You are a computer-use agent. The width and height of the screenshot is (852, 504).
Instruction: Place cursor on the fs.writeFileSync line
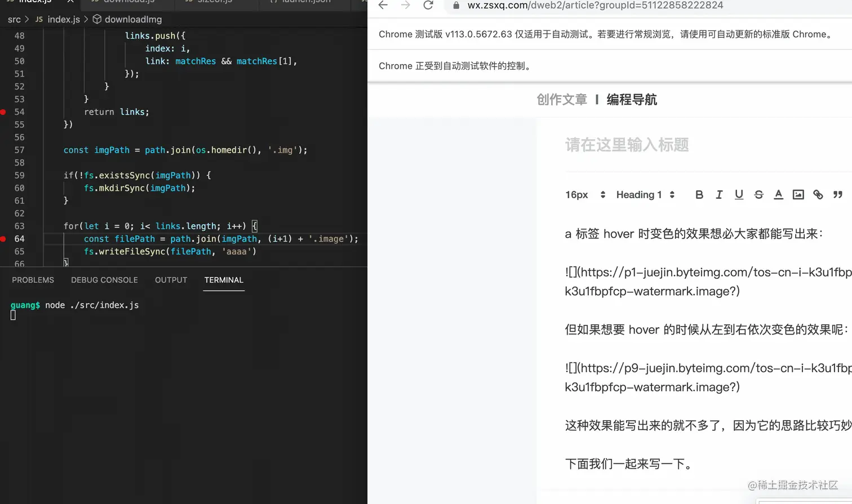click(x=170, y=252)
